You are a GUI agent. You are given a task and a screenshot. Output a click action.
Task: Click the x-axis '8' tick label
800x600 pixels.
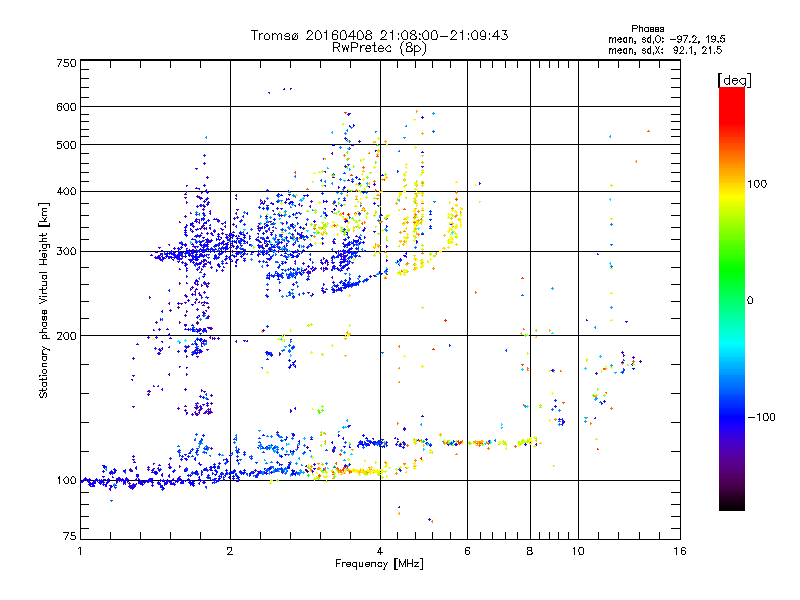pyautogui.click(x=530, y=551)
